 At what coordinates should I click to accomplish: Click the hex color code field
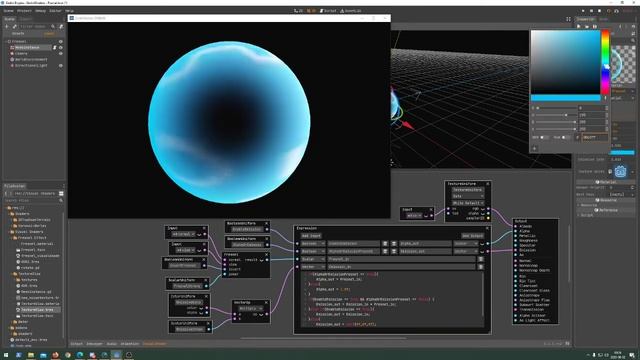point(594,138)
